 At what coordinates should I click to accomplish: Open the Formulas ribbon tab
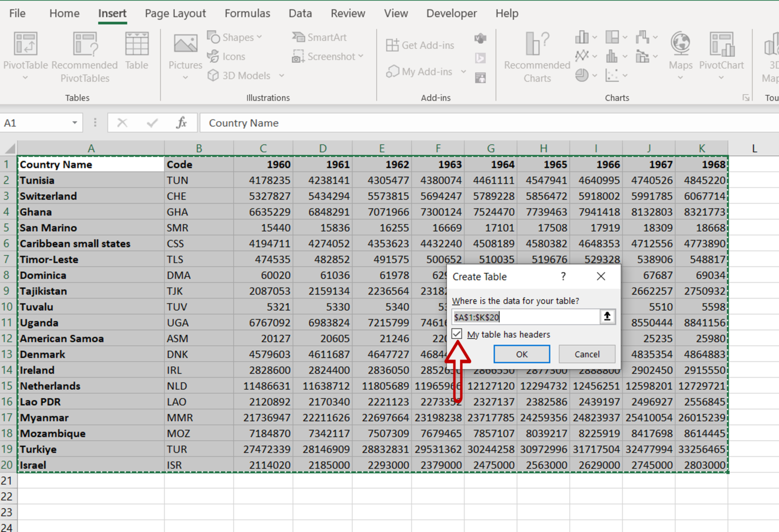(247, 13)
